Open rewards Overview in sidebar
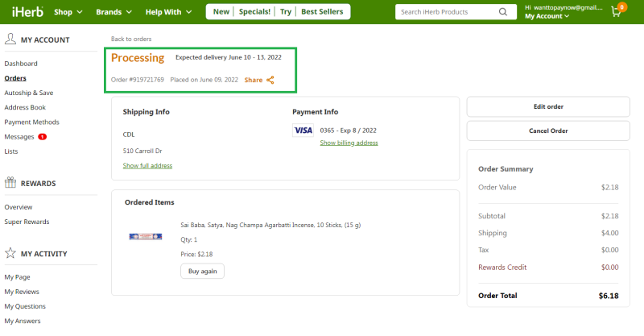Image resolution: width=644 pixels, height=336 pixels. pyautogui.click(x=19, y=207)
